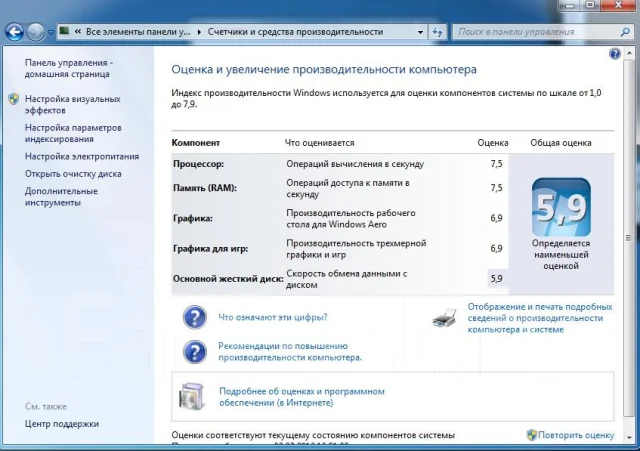This screenshot has height=451, width=640.
Task: Click 'Открыть очистку диска' link
Action: point(73,174)
